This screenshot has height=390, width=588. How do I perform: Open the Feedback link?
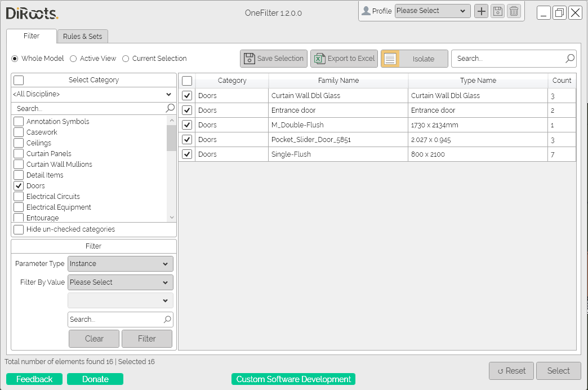coord(34,379)
